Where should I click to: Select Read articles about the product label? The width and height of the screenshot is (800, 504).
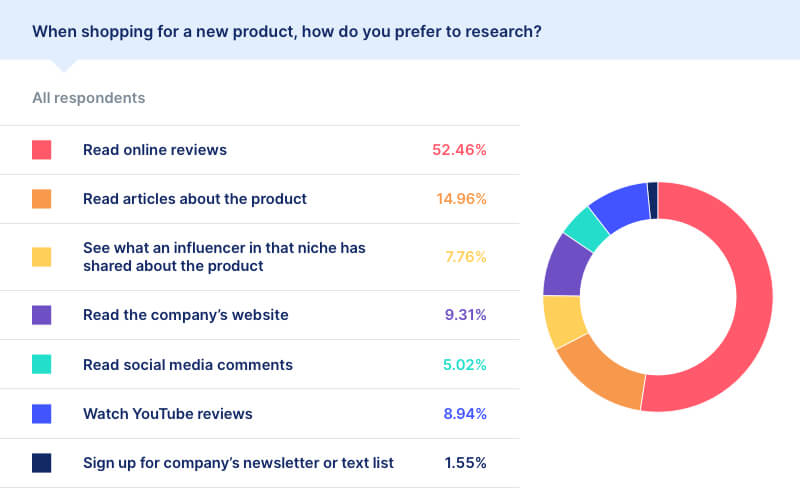click(195, 199)
